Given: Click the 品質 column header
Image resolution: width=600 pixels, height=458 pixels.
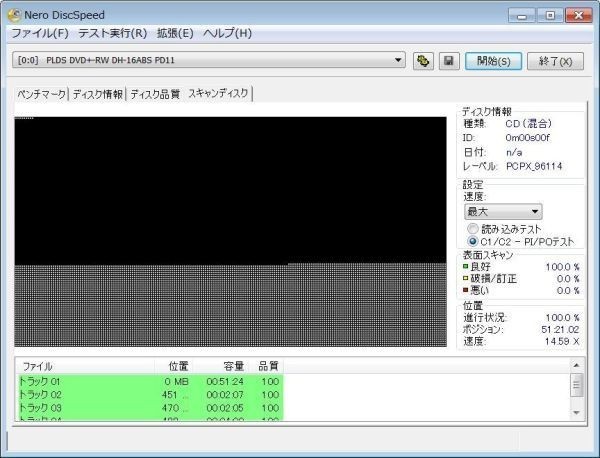Looking at the screenshot, I should tap(266, 366).
